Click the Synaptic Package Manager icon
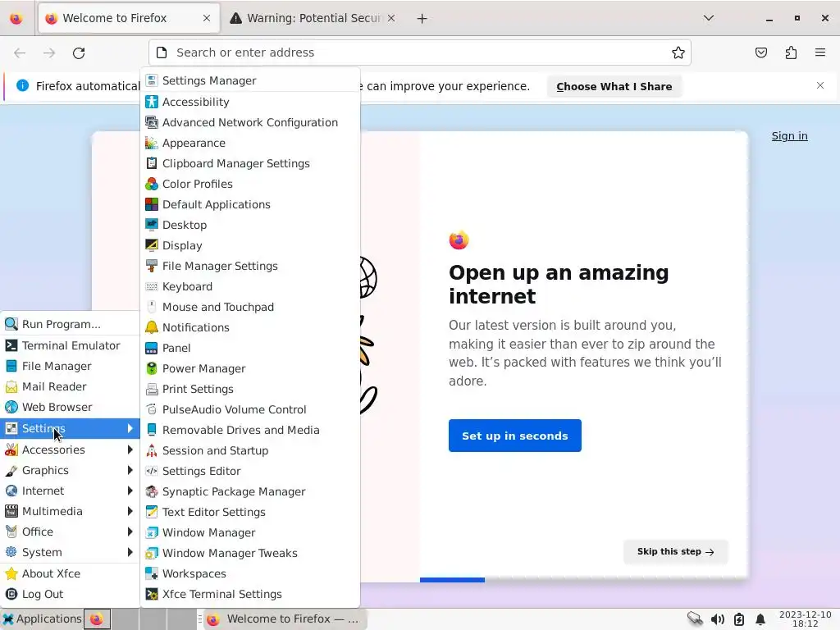Image resolution: width=840 pixels, height=630 pixels. coord(152,492)
